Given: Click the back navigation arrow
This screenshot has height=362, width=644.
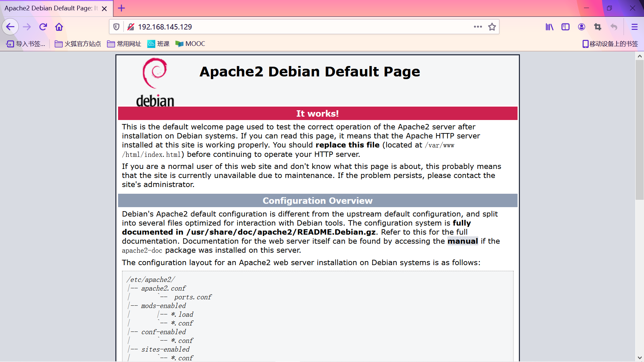Looking at the screenshot, I should tap(10, 27).
